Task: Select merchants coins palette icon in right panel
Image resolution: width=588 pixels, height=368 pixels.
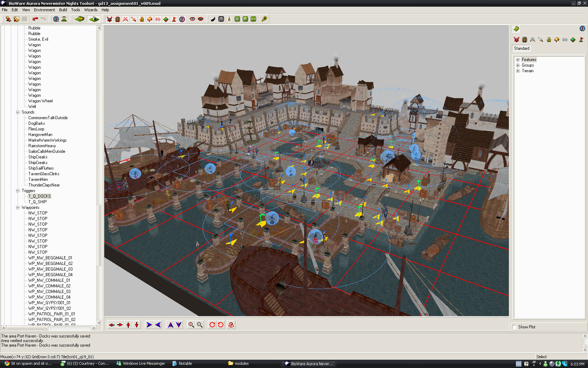Action: point(549,40)
